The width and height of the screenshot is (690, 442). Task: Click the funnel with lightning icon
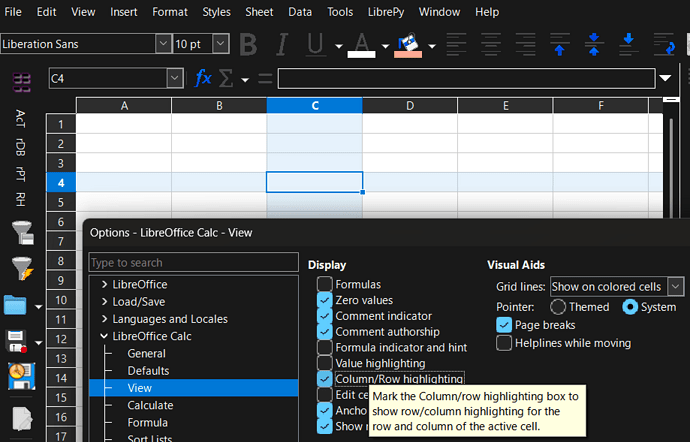22,268
